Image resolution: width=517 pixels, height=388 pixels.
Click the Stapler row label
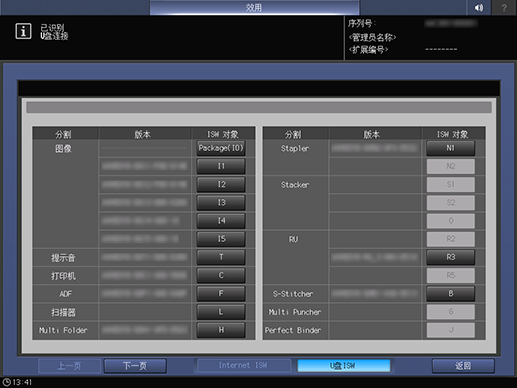[x=295, y=149]
